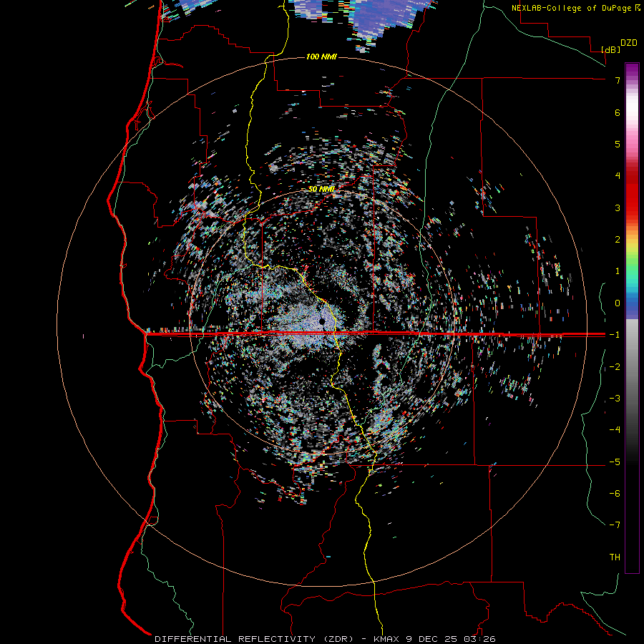Click the "0" value on the color scale

pos(618,303)
